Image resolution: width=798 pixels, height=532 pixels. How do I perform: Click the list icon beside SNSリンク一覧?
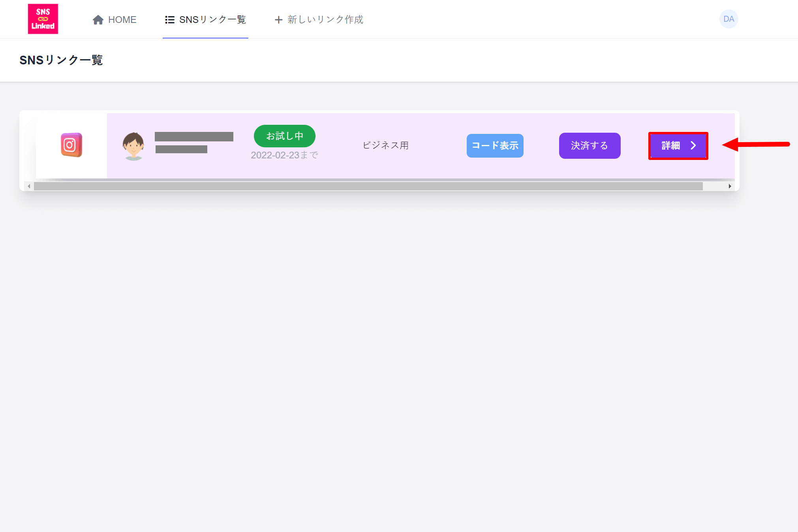click(170, 20)
